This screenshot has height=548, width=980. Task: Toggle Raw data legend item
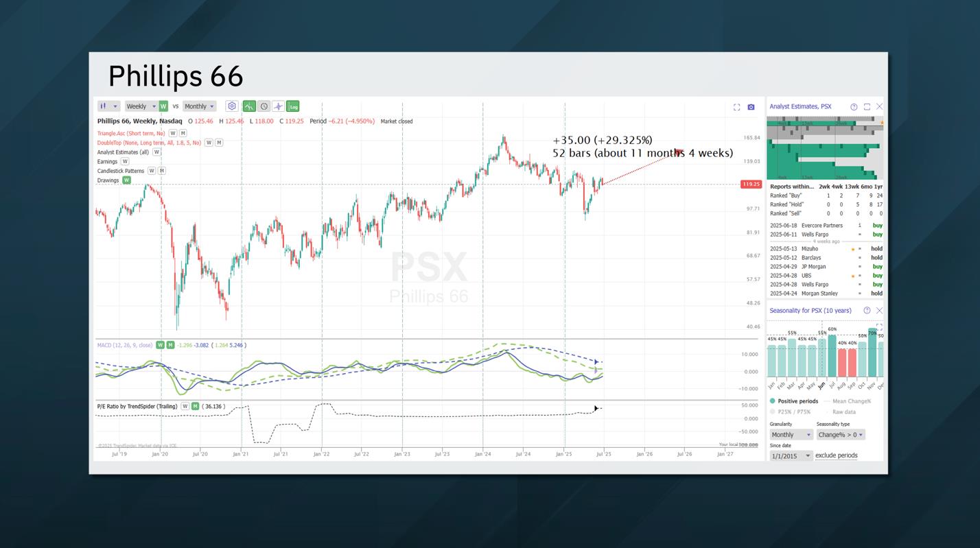pos(839,412)
